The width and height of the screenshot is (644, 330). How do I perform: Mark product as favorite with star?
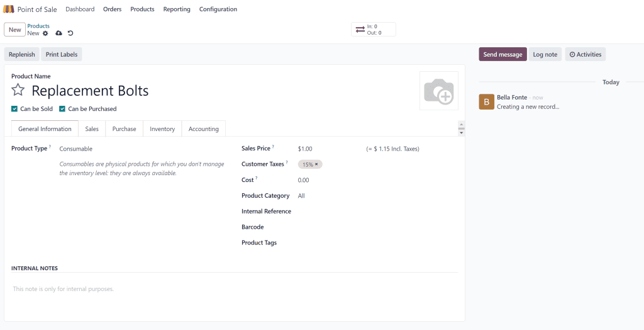click(x=18, y=91)
